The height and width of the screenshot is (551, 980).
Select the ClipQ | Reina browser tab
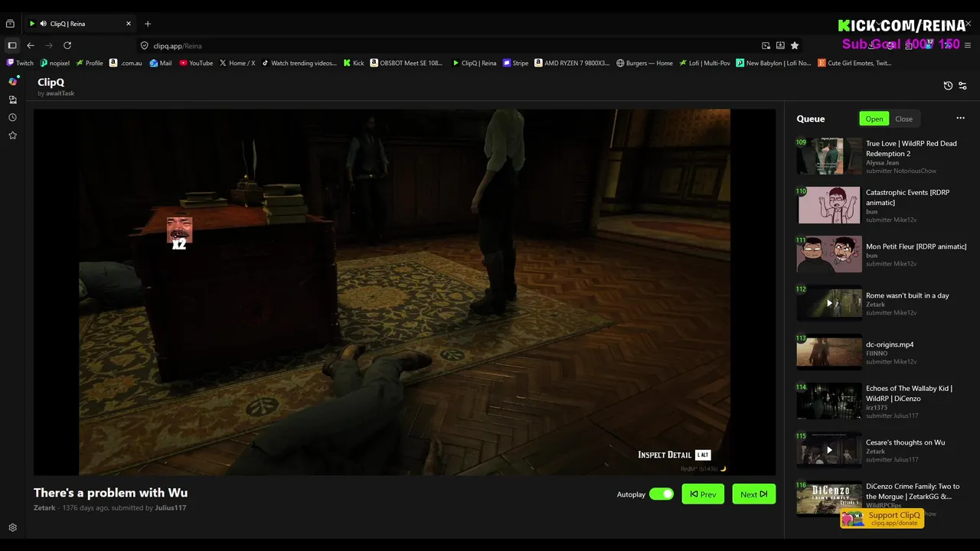pos(80,24)
